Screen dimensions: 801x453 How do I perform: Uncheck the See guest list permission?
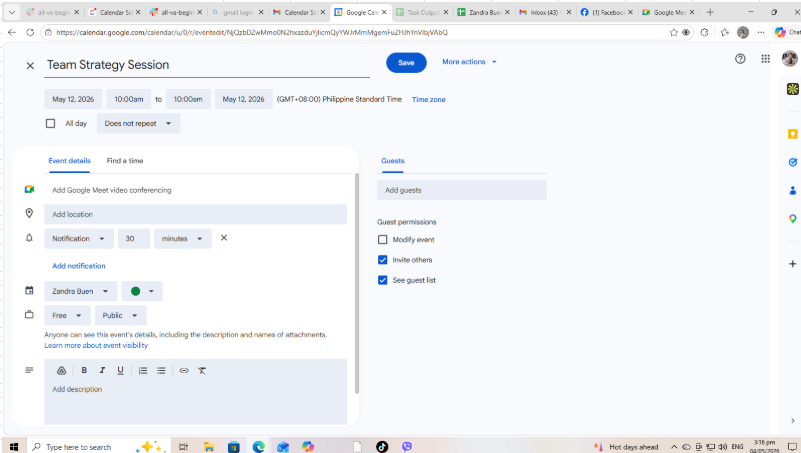(383, 280)
